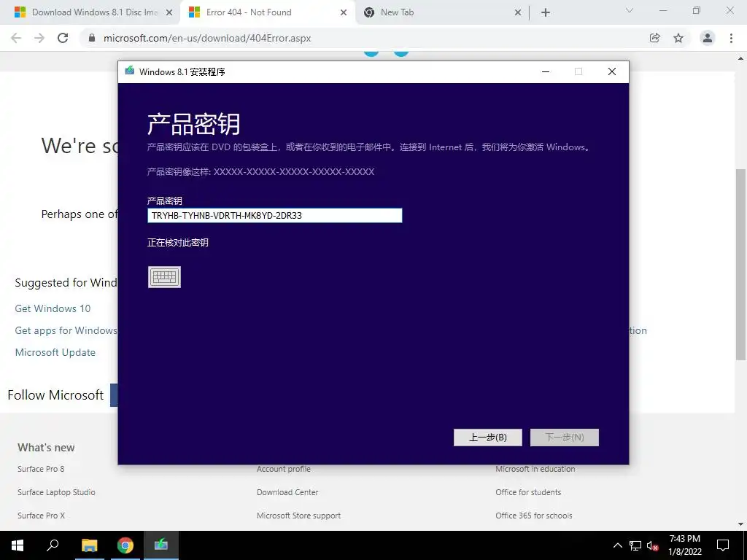Close the Error 404 tab

(344, 13)
